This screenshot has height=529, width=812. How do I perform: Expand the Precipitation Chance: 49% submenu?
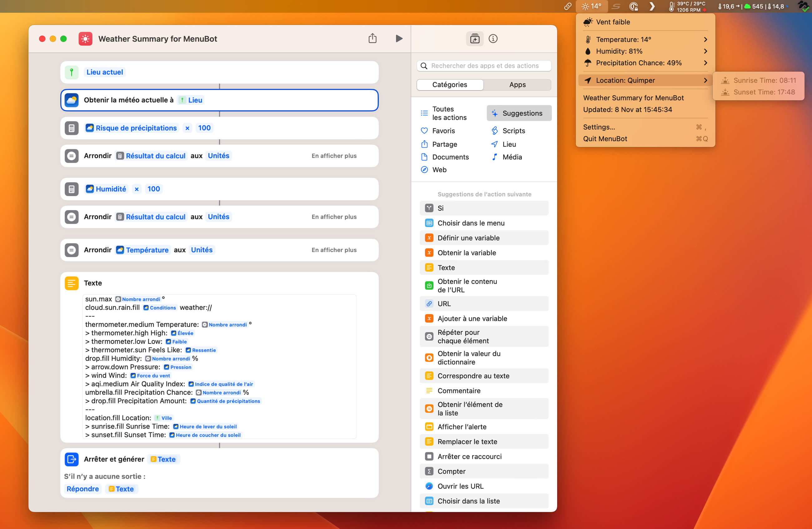(x=646, y=63)
